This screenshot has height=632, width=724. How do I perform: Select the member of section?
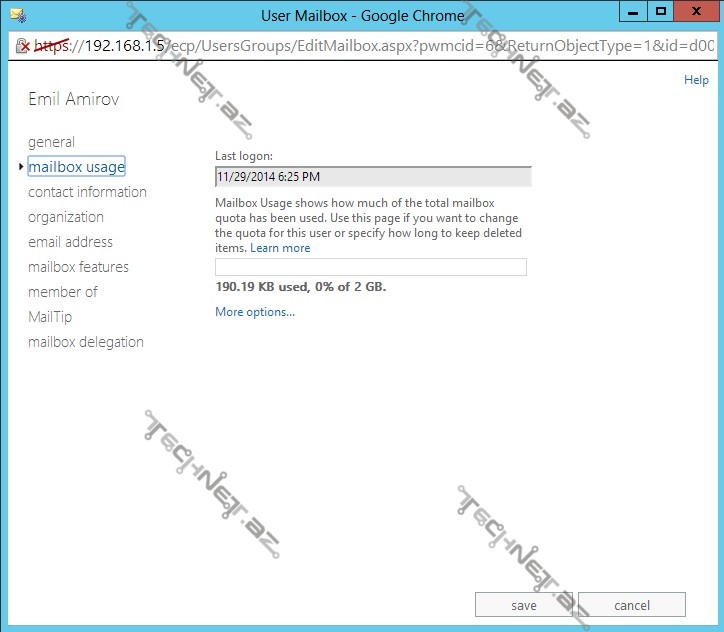(x=63, y=292)
